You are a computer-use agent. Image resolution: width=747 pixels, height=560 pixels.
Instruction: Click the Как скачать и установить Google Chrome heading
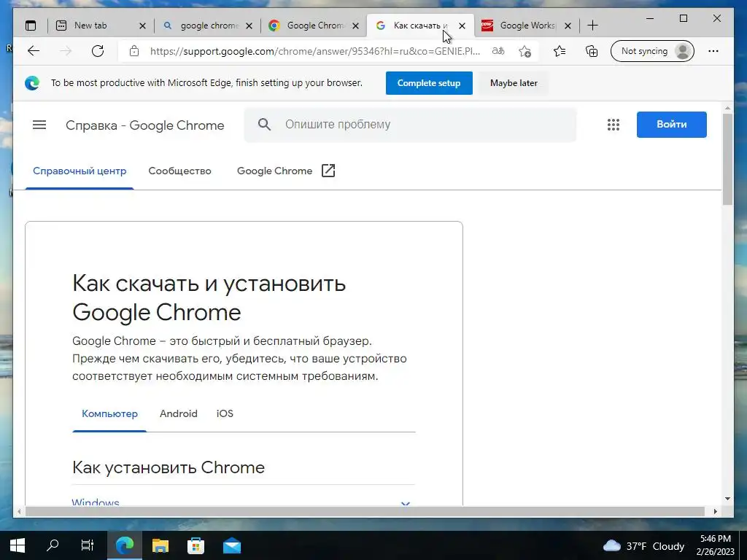point(209,298)
